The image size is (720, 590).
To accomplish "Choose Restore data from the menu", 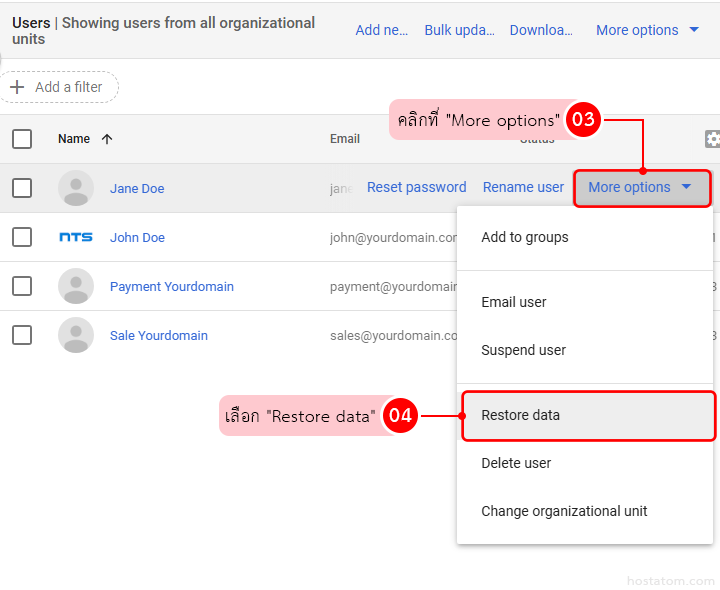I will point(520,415).
